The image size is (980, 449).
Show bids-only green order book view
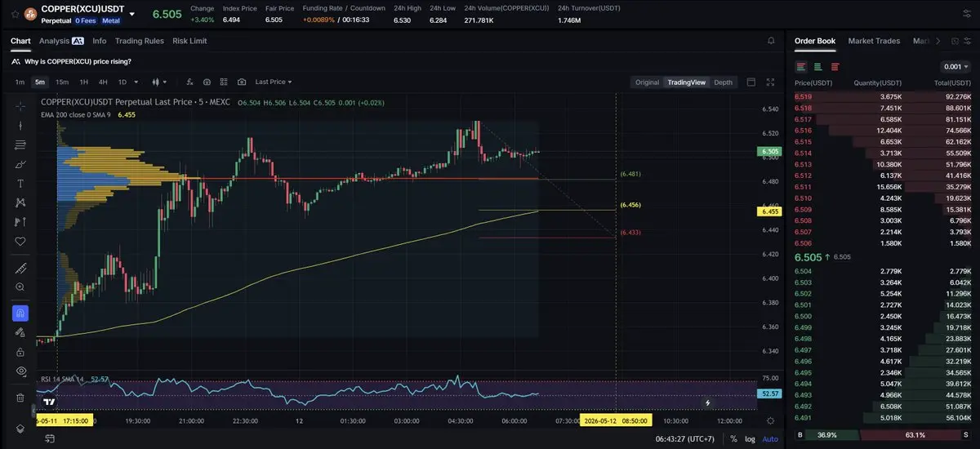817,66
